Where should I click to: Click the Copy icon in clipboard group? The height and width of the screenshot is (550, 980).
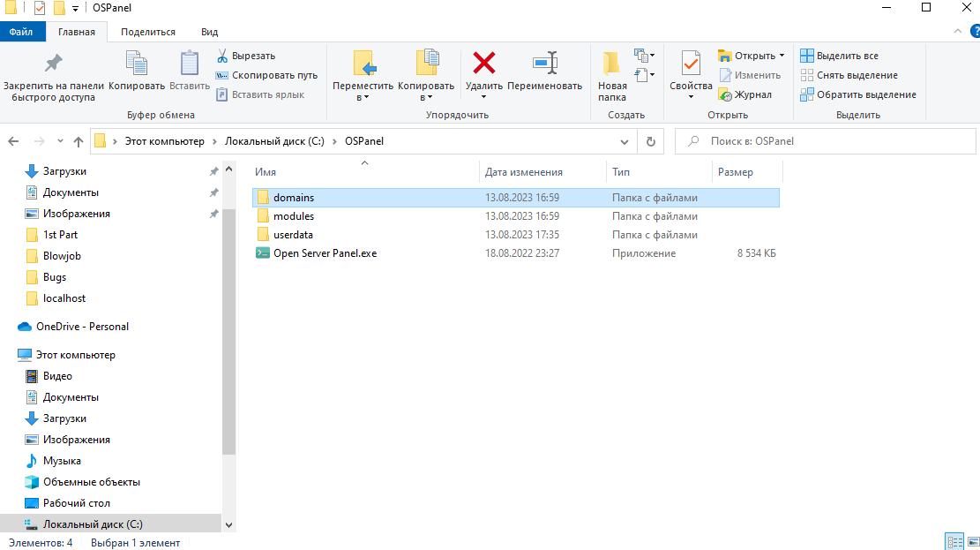tap(137, 64)
